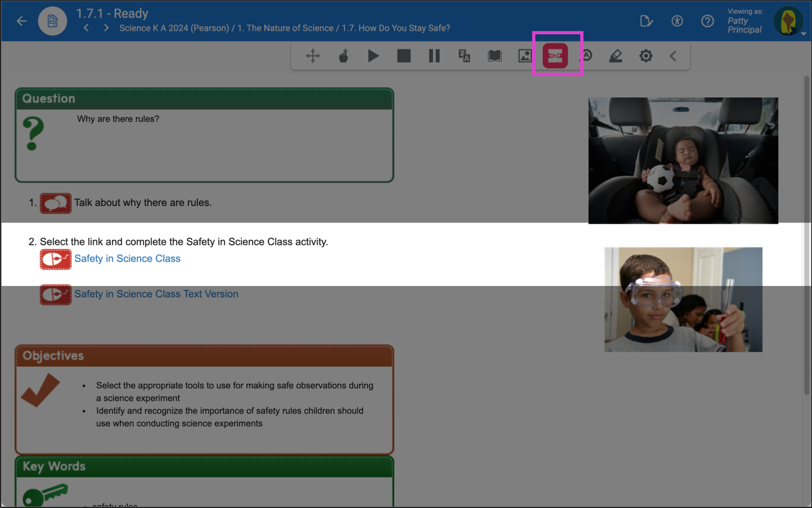The height and width of the screenshot is (508, 812).
Task: Open toolbar settings gear
Action: point(646,56)
